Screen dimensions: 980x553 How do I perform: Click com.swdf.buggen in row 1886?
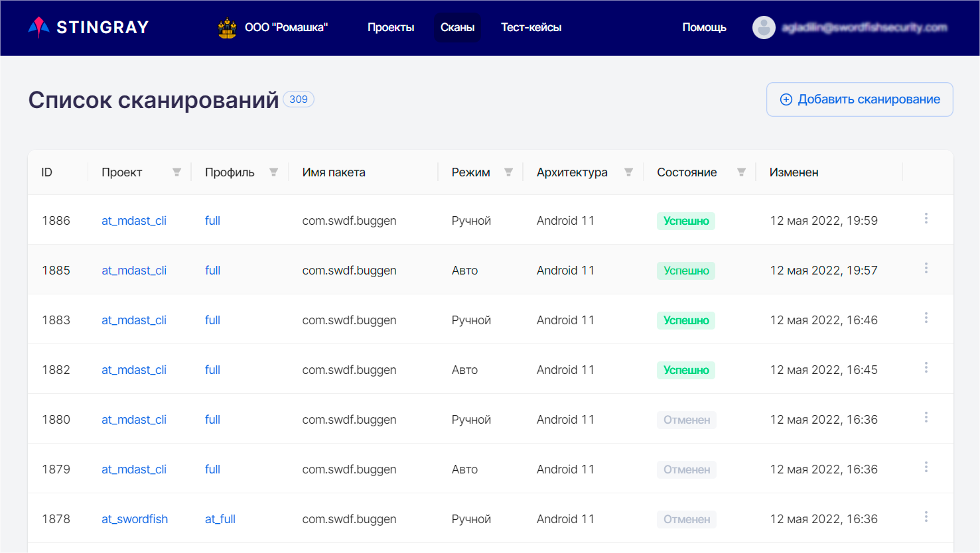[349, 221]
